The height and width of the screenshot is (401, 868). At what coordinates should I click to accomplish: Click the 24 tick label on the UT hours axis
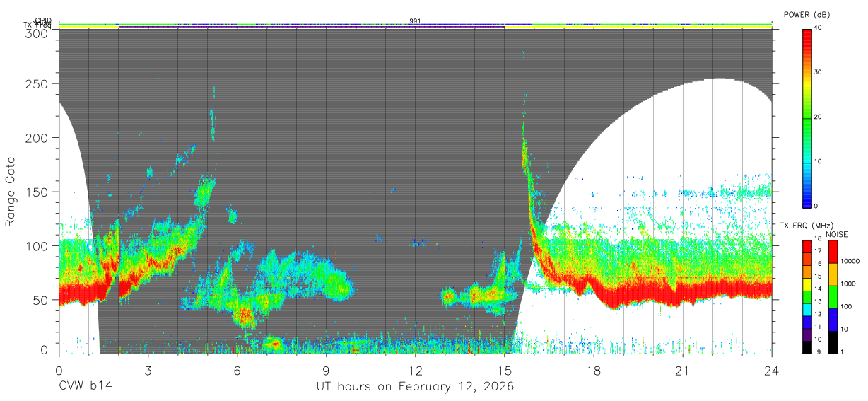pyautogui.click(x=771, y=370)
